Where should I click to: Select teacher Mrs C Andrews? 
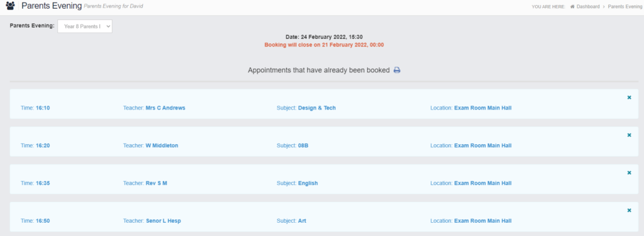[165, 108]
